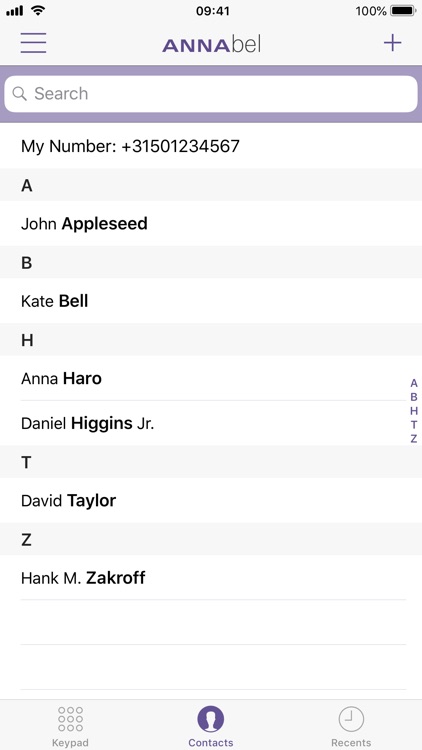This screenshot has height=750, width=422.
Task: Open John Appleseed contact
Action: point(211,223)
